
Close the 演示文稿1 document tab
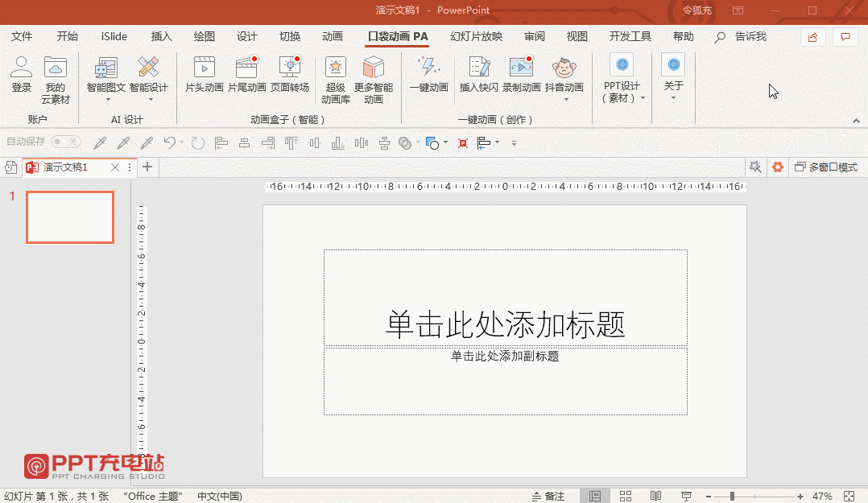click(114, 167)
